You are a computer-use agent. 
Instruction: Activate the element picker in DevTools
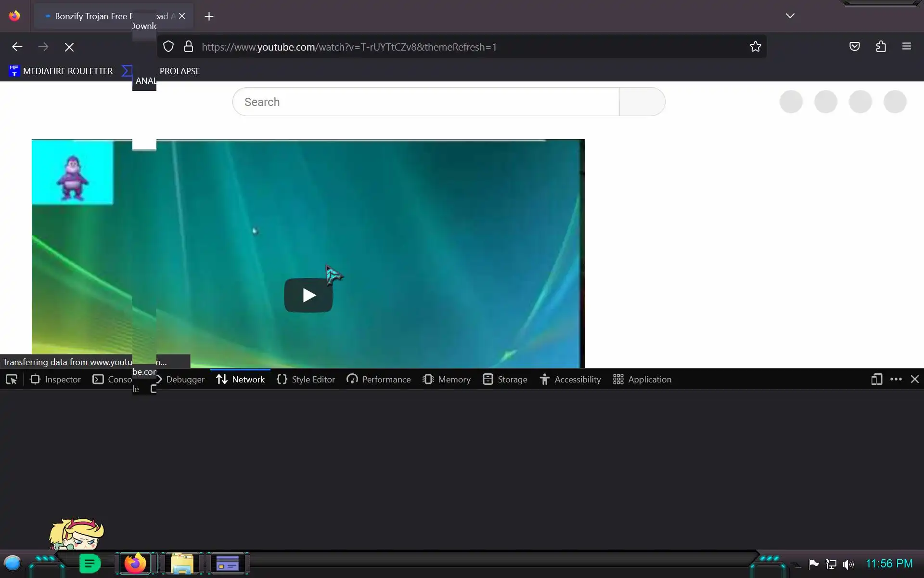[x=12, y=380]
